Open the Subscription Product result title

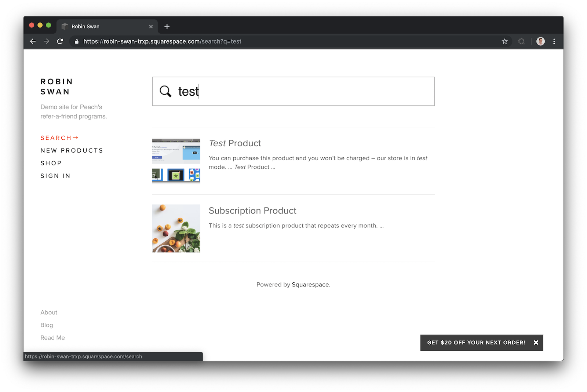[252, 211]
